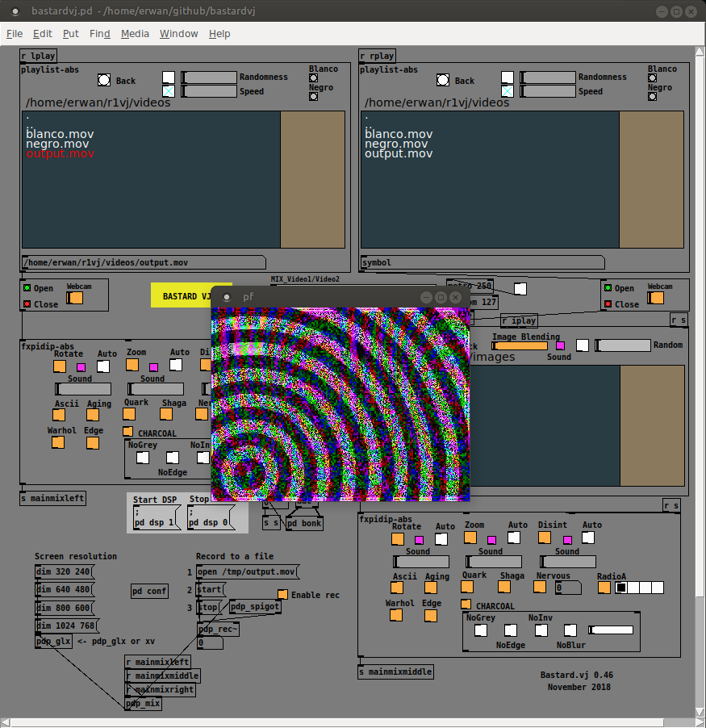Click the green Open bang on right

tap(608, 288)
